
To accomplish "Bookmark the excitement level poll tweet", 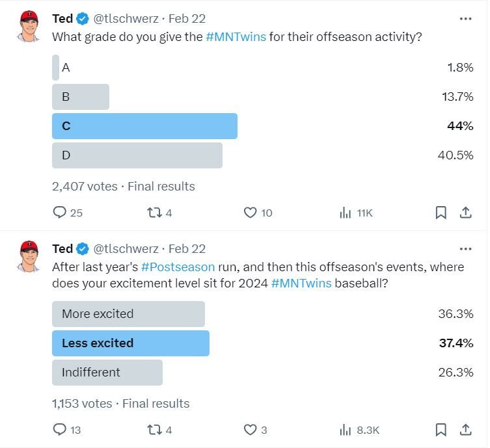I will [x=441, y=430].
